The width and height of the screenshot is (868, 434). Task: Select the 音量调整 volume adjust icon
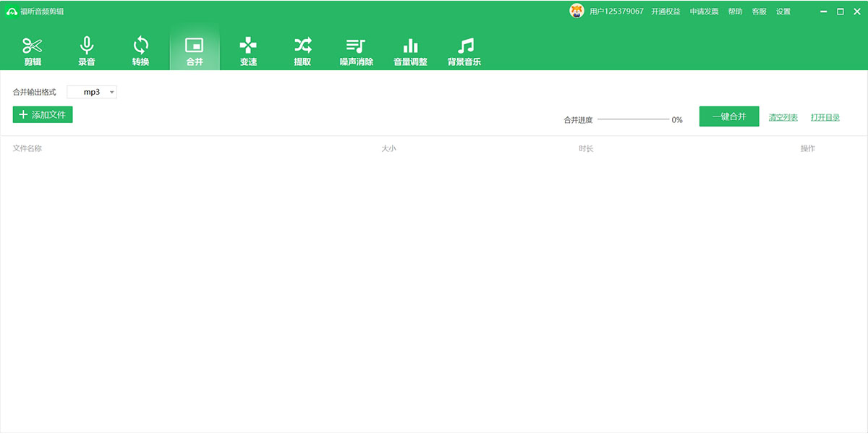[410, 51]
